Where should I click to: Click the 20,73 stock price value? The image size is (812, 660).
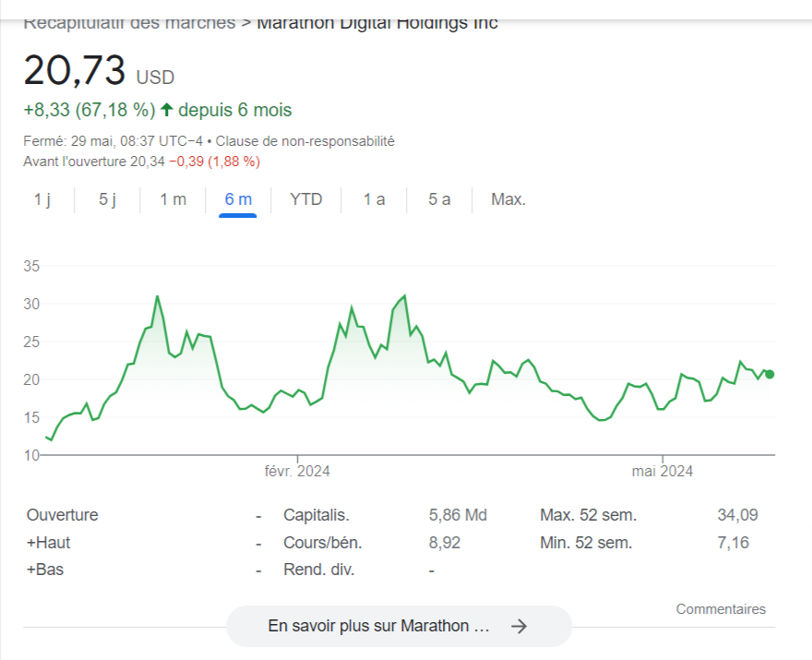[x=75, y=70]
